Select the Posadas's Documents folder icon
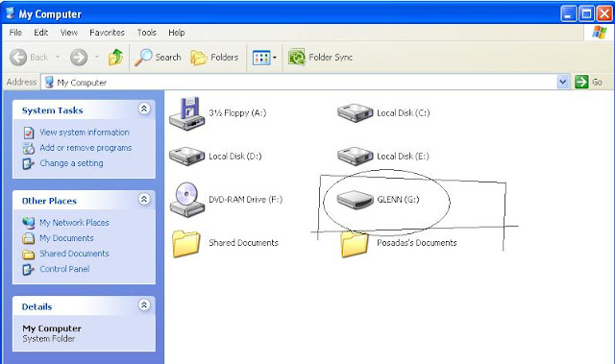Viewport: 615px width, 364px height. click(355, 244)
